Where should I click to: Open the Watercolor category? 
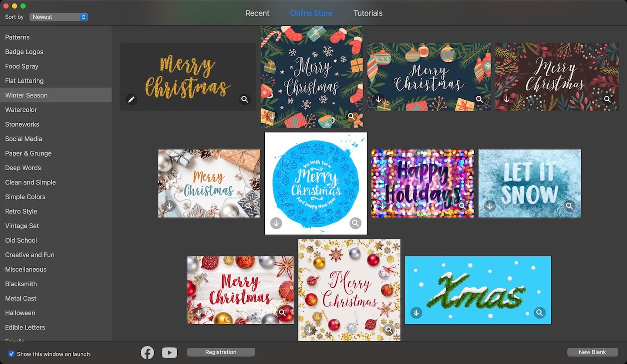pos(21,110)
